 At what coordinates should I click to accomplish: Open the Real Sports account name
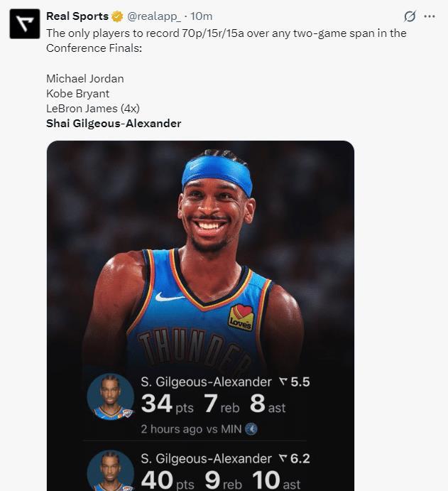click(77, 16)
